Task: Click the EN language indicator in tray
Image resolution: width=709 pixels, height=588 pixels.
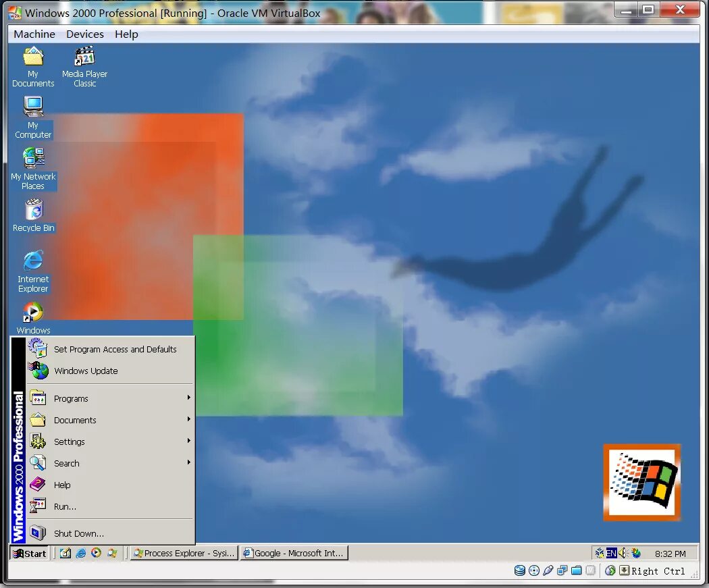Action: [611, 553]
